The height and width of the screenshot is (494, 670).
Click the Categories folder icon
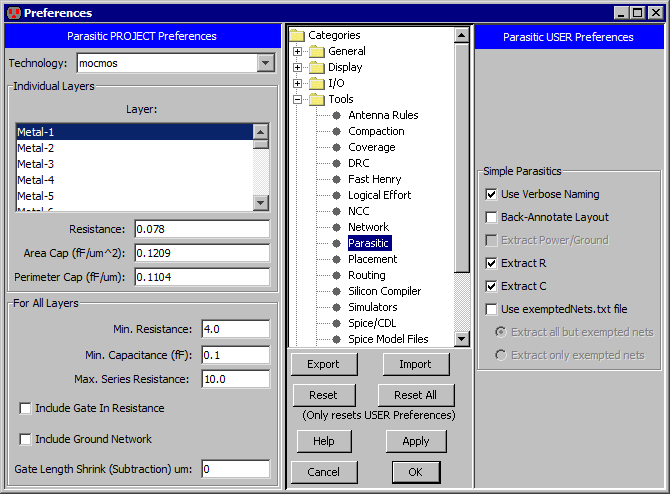pos(297,35)
